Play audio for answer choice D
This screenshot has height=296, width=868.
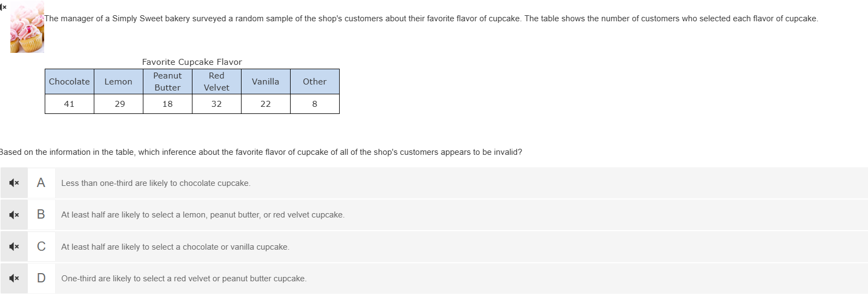pos(14,279)
